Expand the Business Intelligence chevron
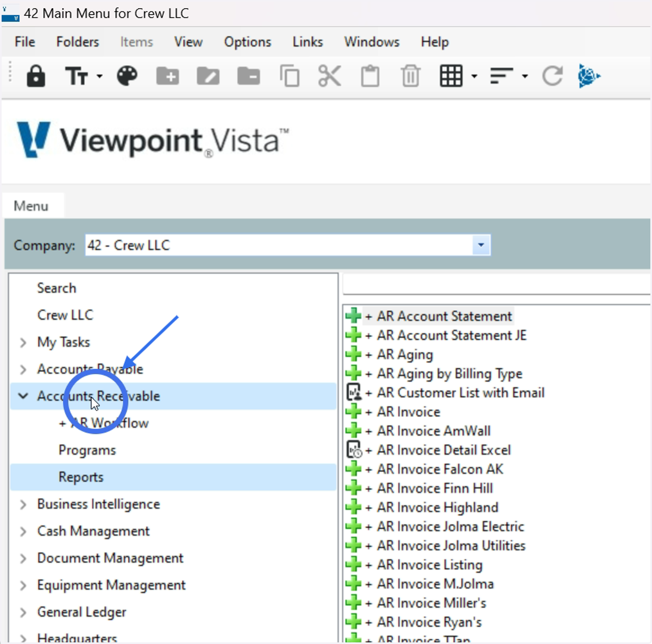652x644 pixels. 23,504
